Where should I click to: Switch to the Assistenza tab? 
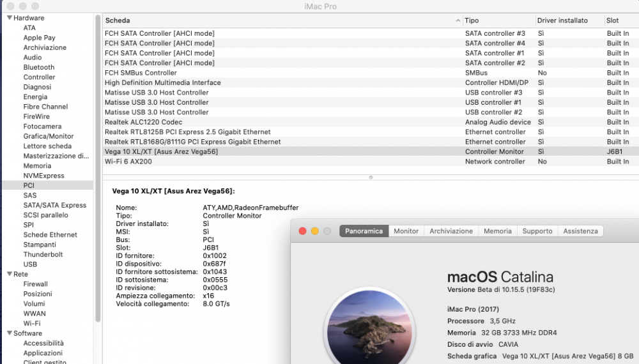tap(580, 231)
